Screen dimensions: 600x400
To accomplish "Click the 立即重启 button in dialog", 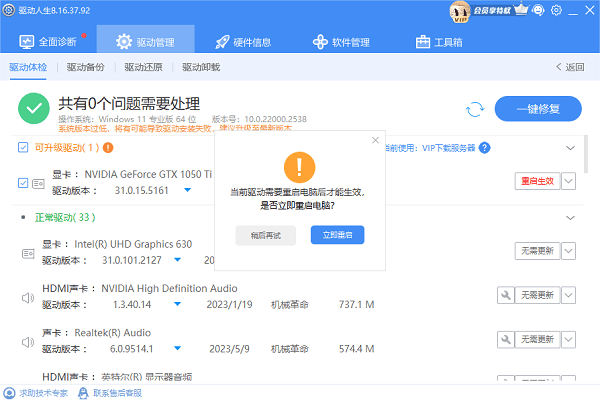I will tap(336, 235).
